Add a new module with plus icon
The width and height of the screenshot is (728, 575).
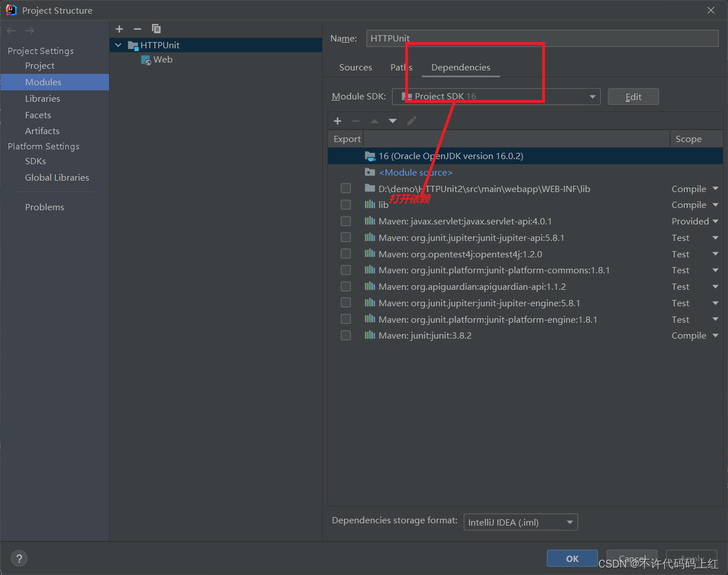[119, 29]
